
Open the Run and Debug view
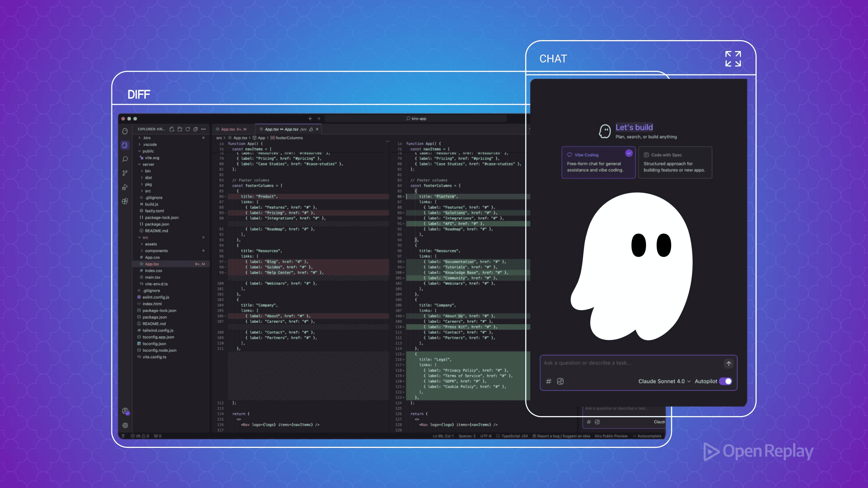125,187
